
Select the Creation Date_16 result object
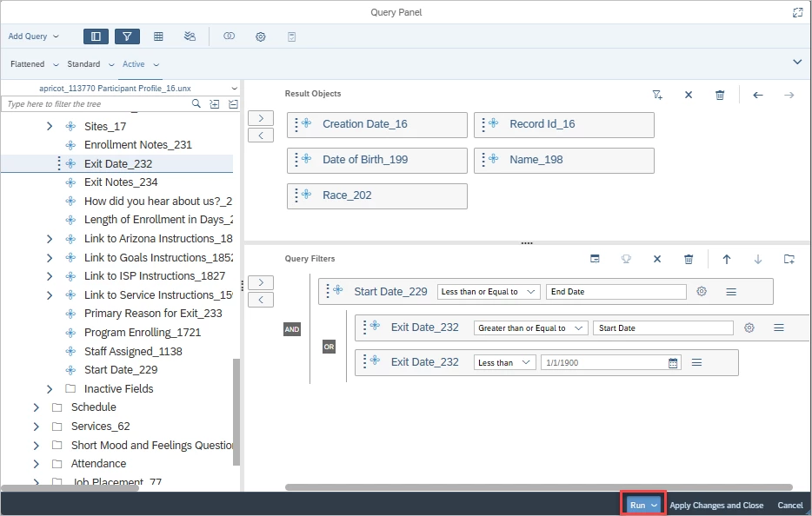pyautogui.click(x=377, y=125)
